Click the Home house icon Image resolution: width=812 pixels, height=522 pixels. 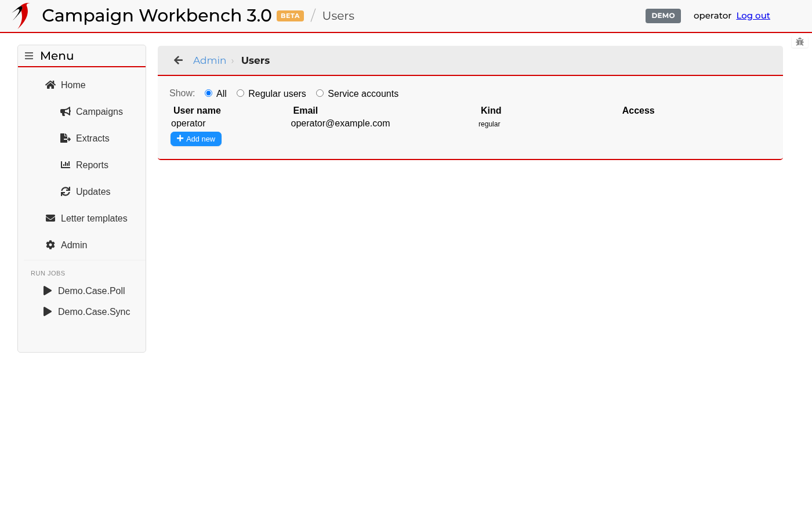[x=50, y=85]
